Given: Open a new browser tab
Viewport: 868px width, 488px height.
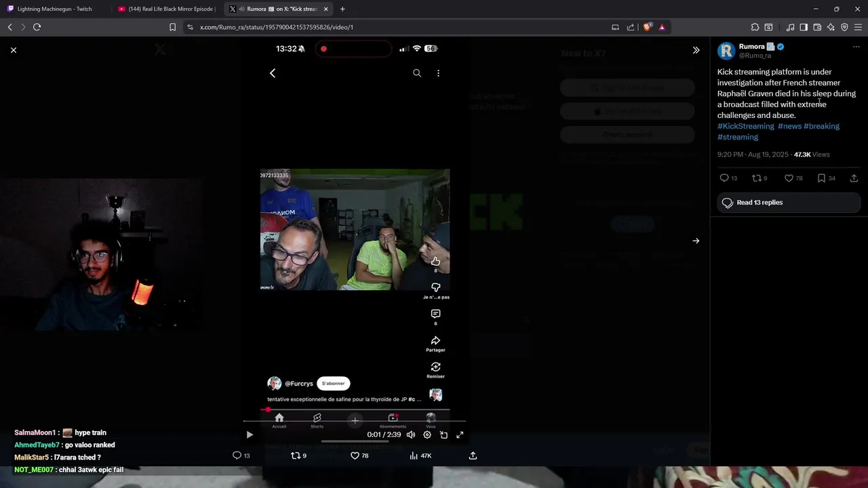Looking at the screenshot, I should click(342, 9).
